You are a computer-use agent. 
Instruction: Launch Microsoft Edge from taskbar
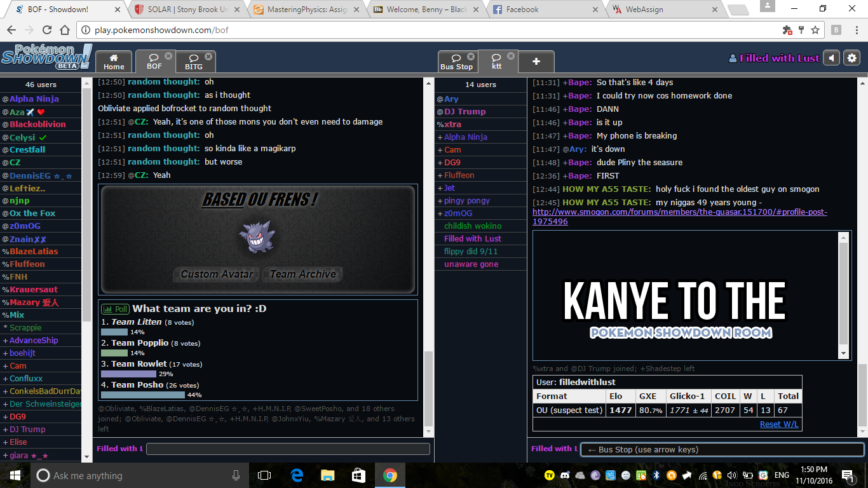(297, 475)
